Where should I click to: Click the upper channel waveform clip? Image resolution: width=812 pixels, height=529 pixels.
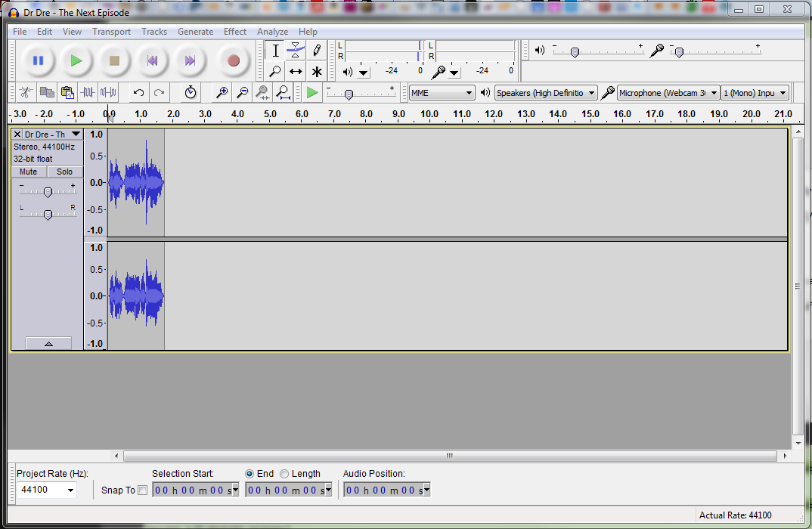(x=136, y=182)
